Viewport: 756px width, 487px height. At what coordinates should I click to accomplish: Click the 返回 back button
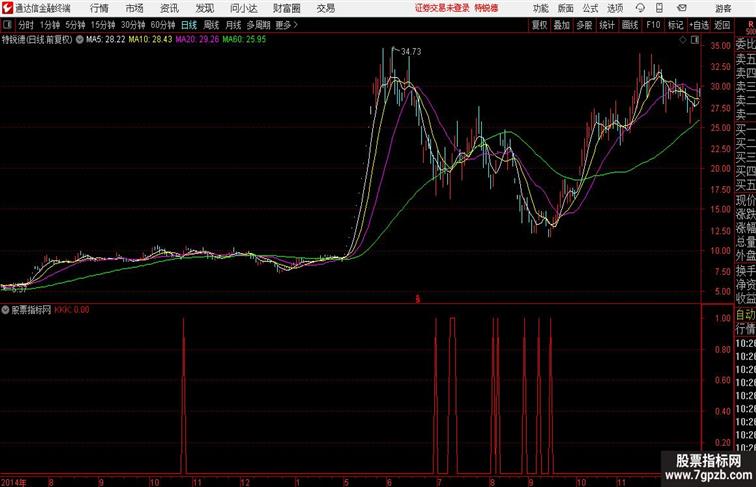pyautogui.click(x=722, y=25)
